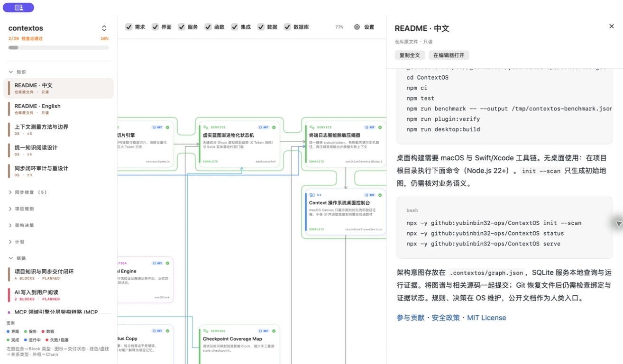Click green check on 虚实蓝图渐进物化状态机 card

[274, 127]
